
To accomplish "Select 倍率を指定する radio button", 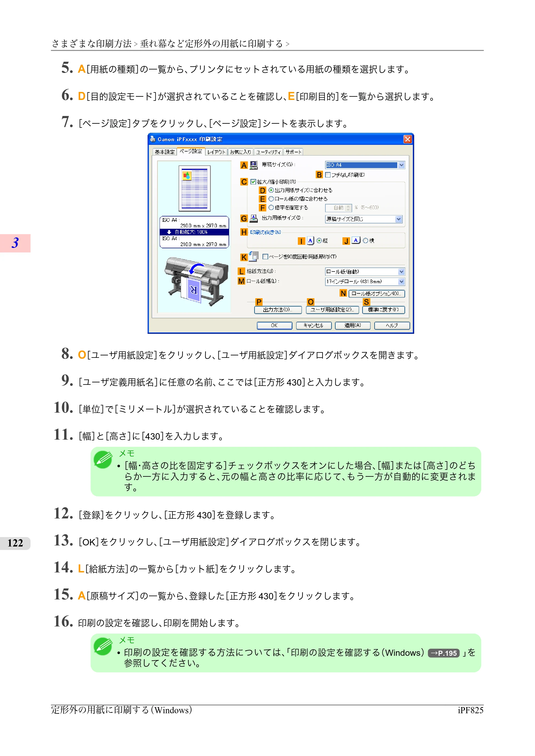I will (x=271, y=207).
